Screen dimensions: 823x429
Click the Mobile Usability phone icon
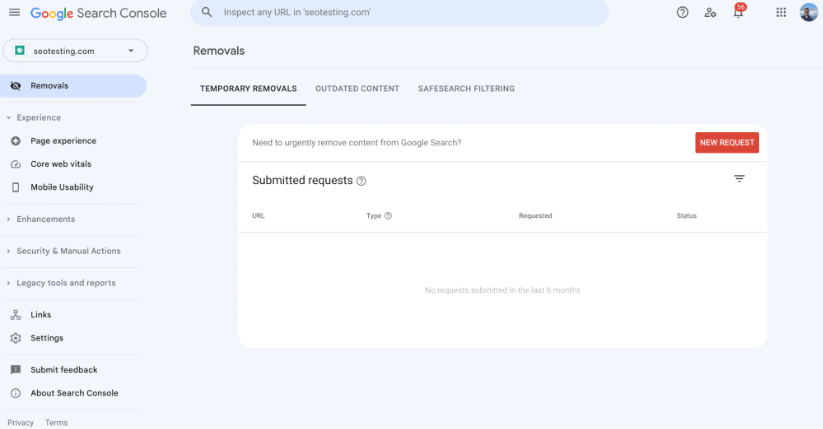(16, 187)
